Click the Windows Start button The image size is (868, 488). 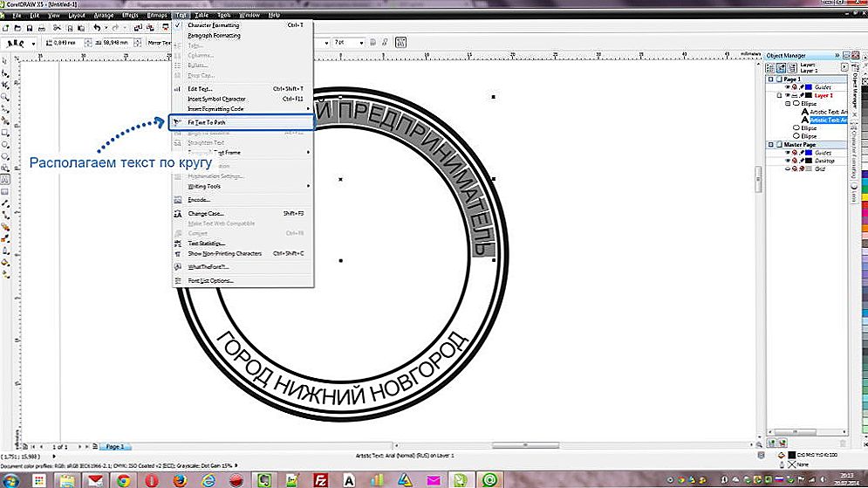[10, 480]
